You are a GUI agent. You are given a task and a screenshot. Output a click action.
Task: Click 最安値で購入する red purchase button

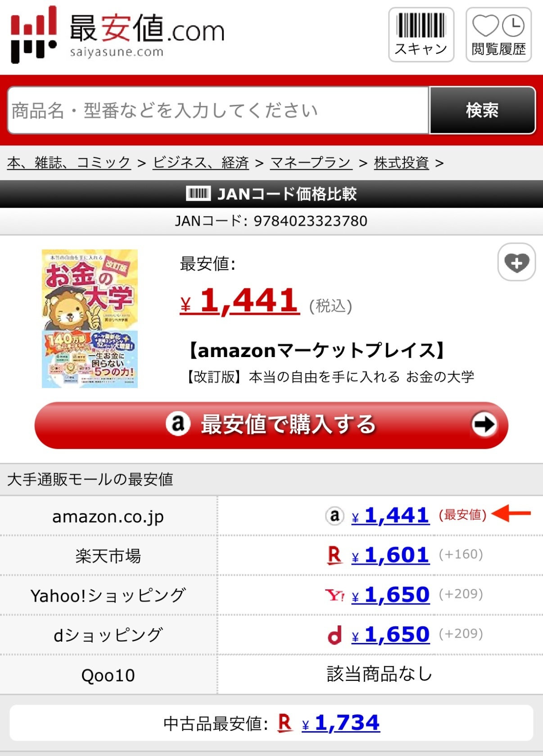click(271, 425)
